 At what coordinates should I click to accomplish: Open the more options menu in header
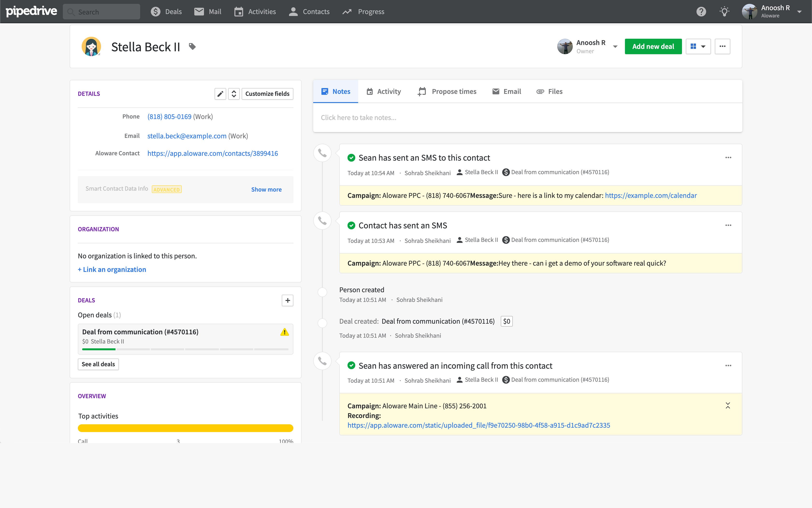click(722, 46)
